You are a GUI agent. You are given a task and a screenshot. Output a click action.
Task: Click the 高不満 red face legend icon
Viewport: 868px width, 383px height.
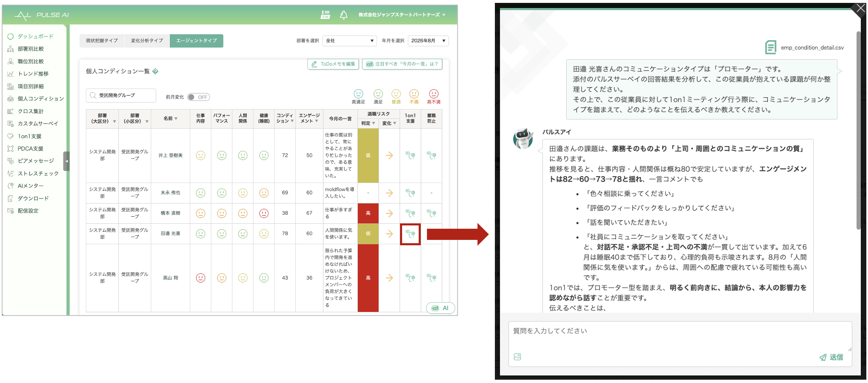pyautogui.click(x=434, y=94)
